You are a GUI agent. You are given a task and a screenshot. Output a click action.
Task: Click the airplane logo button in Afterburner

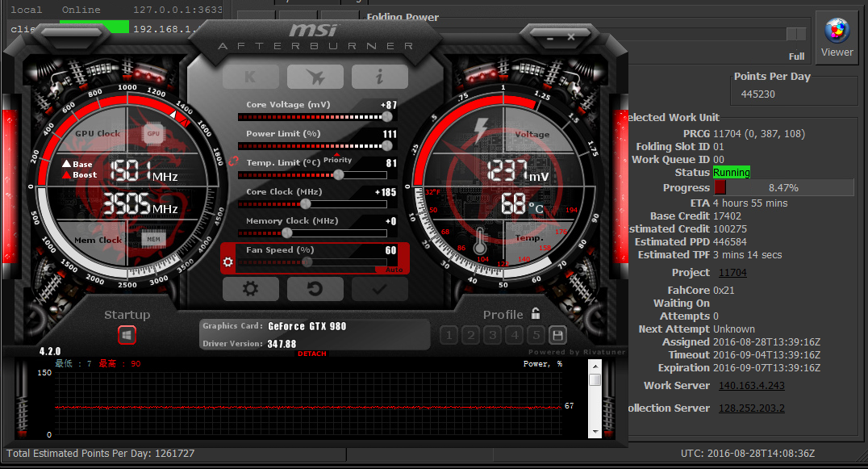(x=315, y=77)
